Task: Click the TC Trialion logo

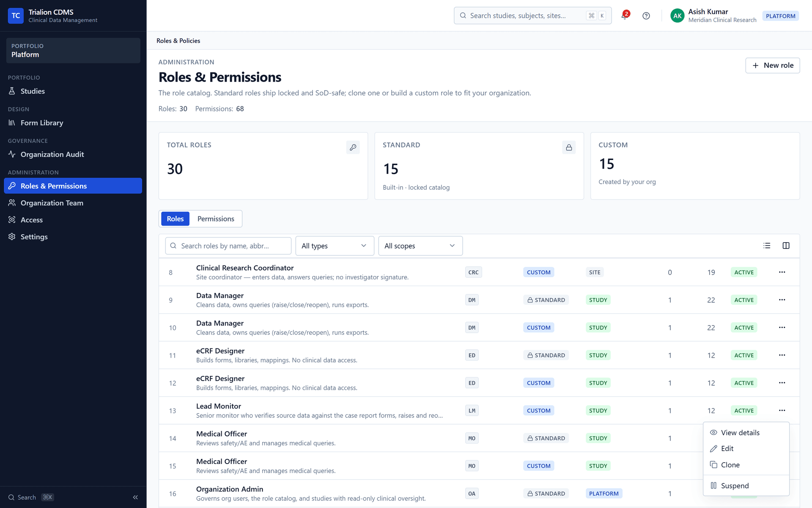Action: click(16, 16)
